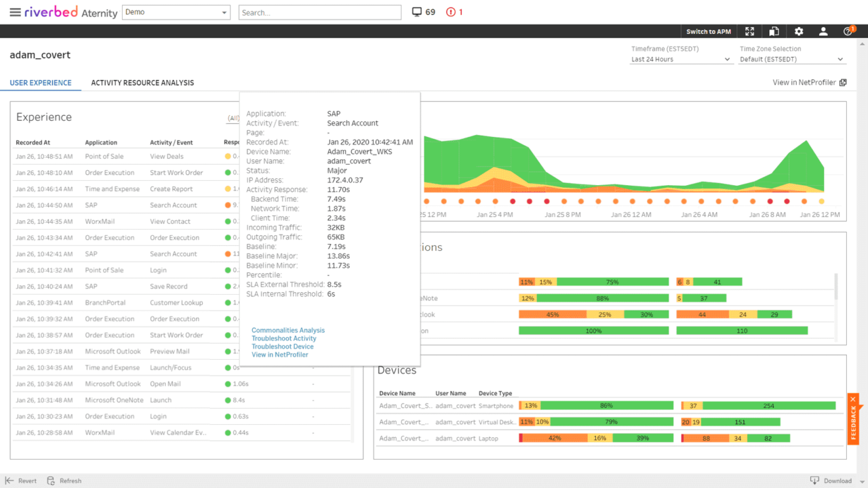Open the settings gear menu
The height and width of the screenshot is (488, 868).
[x=798, y=31]
